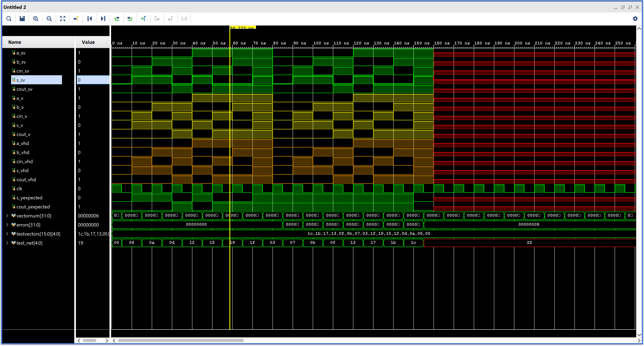The image size is (644, 346).
Task: Expand testvectors[15:0][4:0] array
Action: click(x=7, y=234)
